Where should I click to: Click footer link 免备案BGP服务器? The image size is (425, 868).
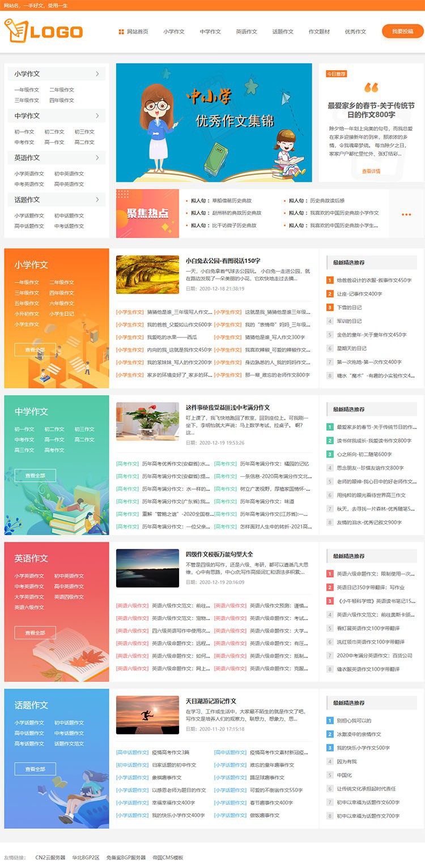[x=126, y=857]
